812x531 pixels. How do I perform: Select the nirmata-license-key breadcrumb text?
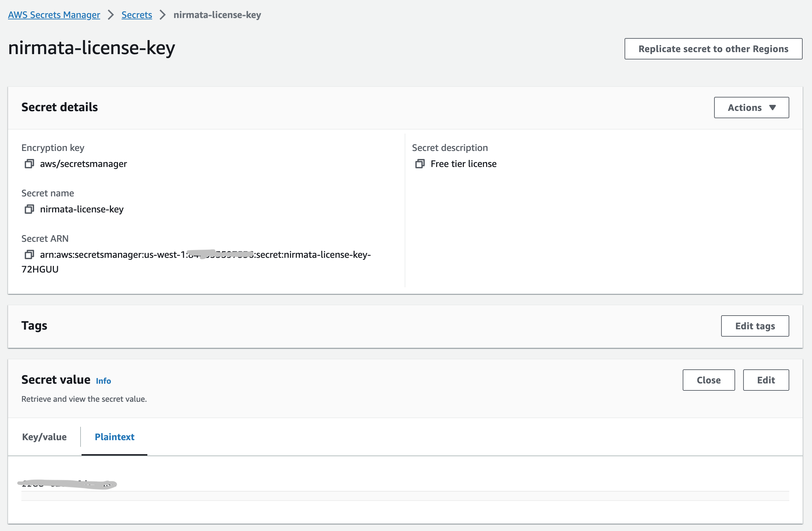point(217,15)
